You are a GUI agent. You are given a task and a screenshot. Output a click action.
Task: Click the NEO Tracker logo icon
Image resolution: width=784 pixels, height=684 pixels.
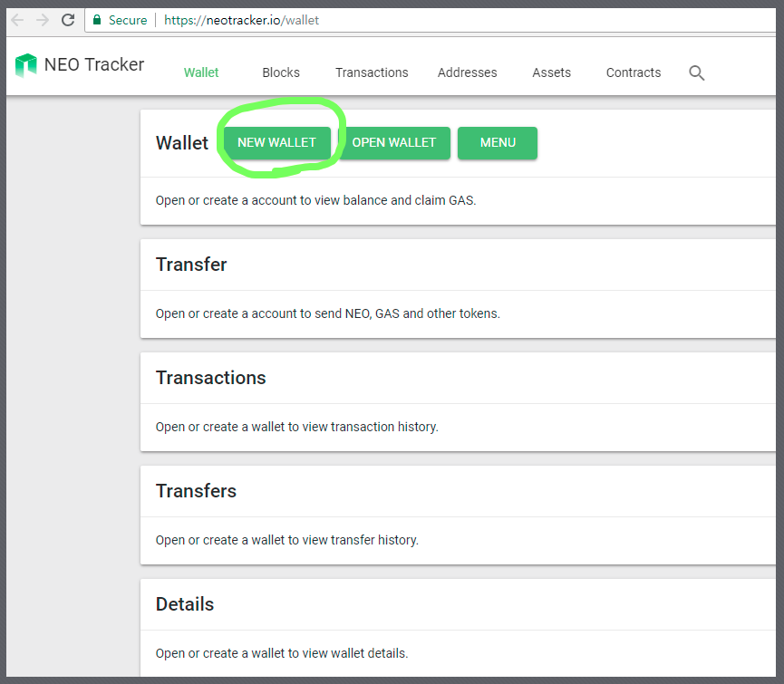26,65
